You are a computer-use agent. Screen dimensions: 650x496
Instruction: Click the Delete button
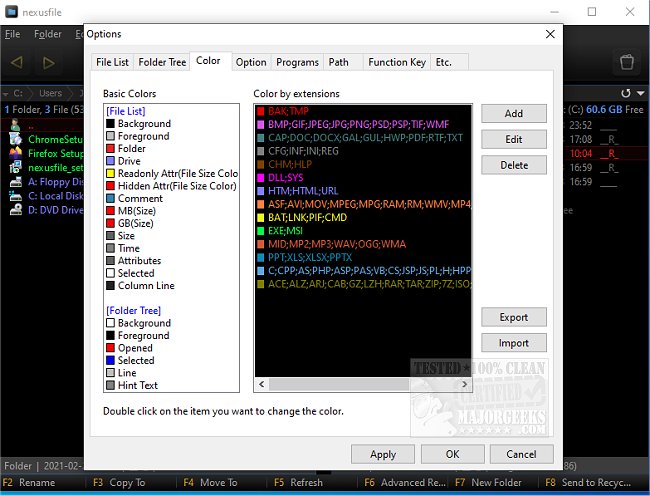tap(514, 165)
